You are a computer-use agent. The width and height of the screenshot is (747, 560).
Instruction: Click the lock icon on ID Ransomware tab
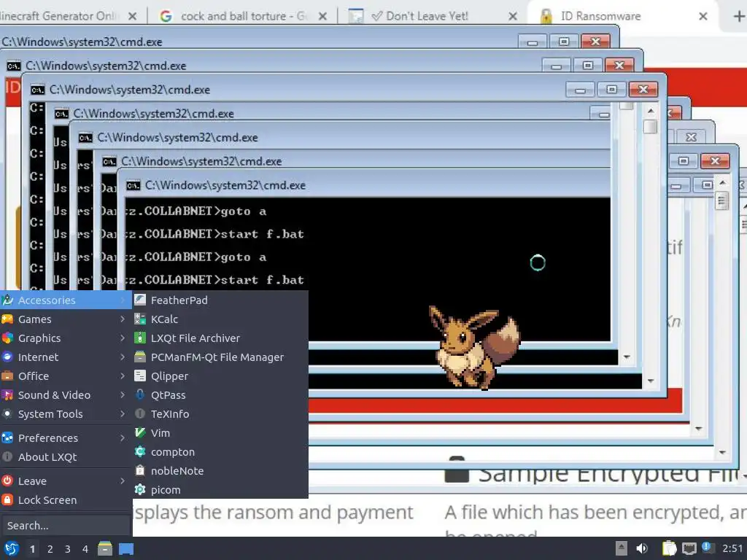click(546, 16)
